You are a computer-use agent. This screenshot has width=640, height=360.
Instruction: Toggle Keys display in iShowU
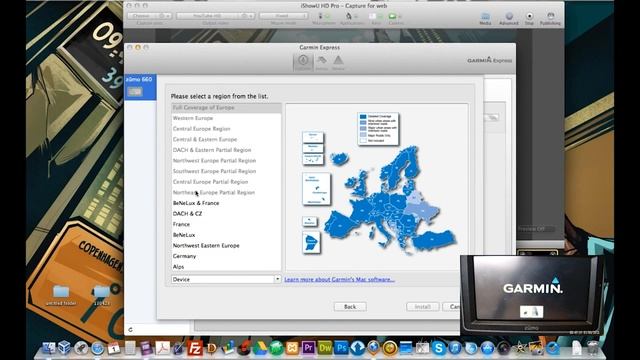tap(376, 19)
